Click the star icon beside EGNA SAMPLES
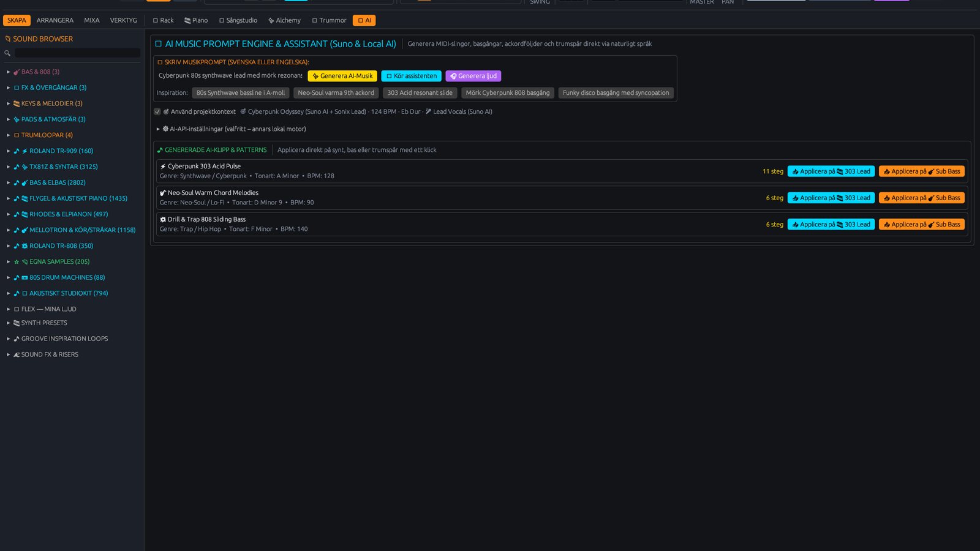Viewport: 980px width, 551px height. (17, 261)
